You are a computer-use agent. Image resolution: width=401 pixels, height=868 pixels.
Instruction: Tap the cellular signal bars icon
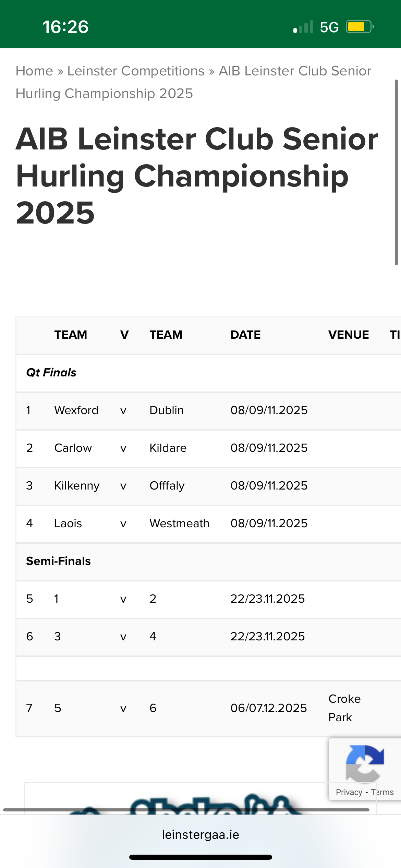point(303,27)
